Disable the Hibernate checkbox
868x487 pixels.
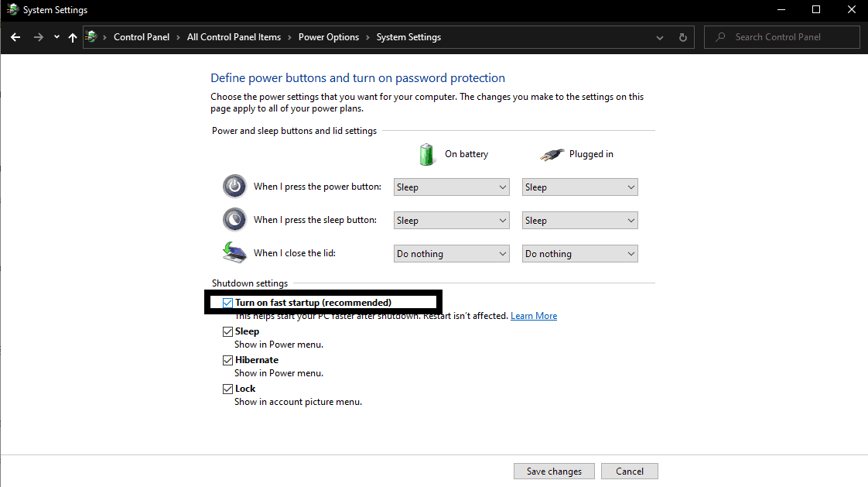click(228, 359)
